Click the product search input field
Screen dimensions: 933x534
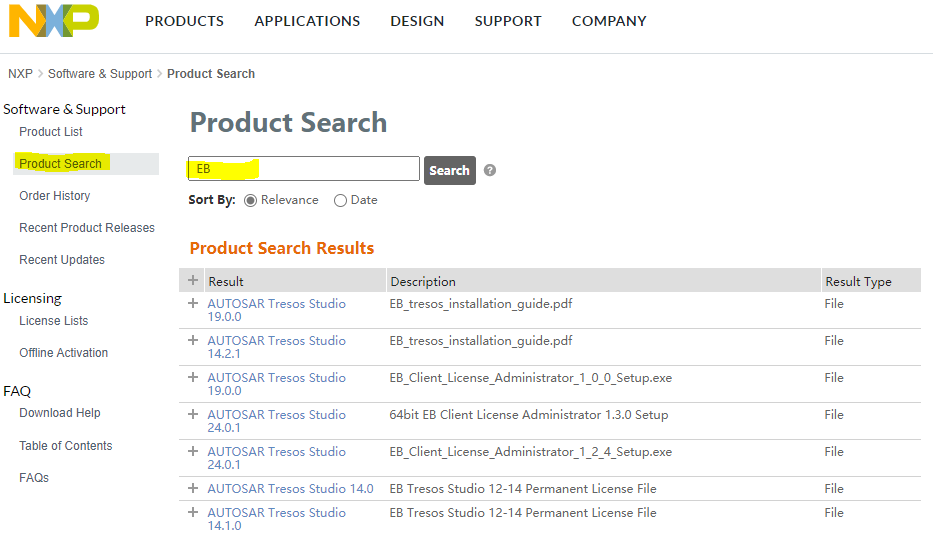point(304,169)
